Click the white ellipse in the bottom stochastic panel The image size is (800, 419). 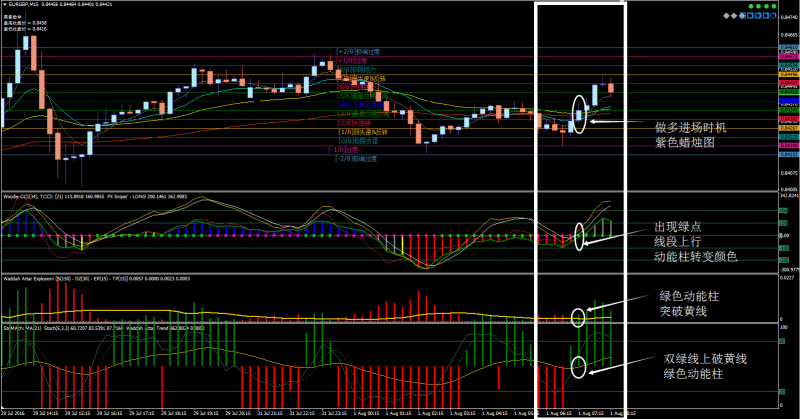(x=578, y=364)
